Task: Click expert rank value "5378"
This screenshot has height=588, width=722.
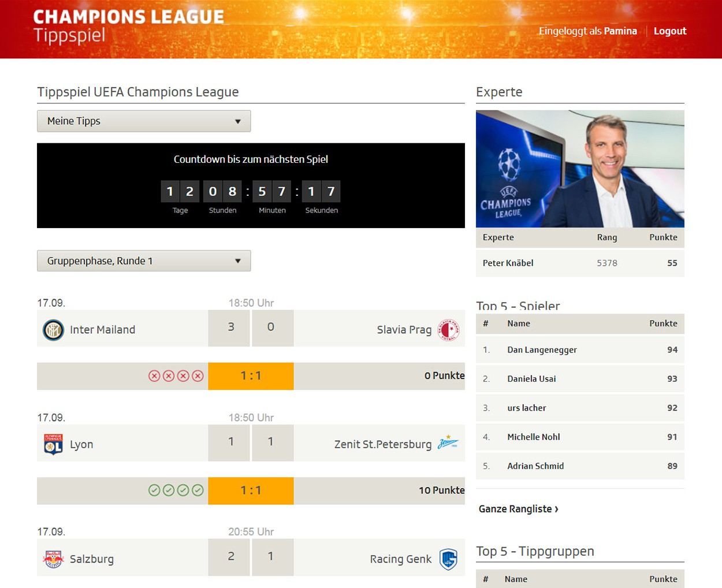Action: pos(607,263)
